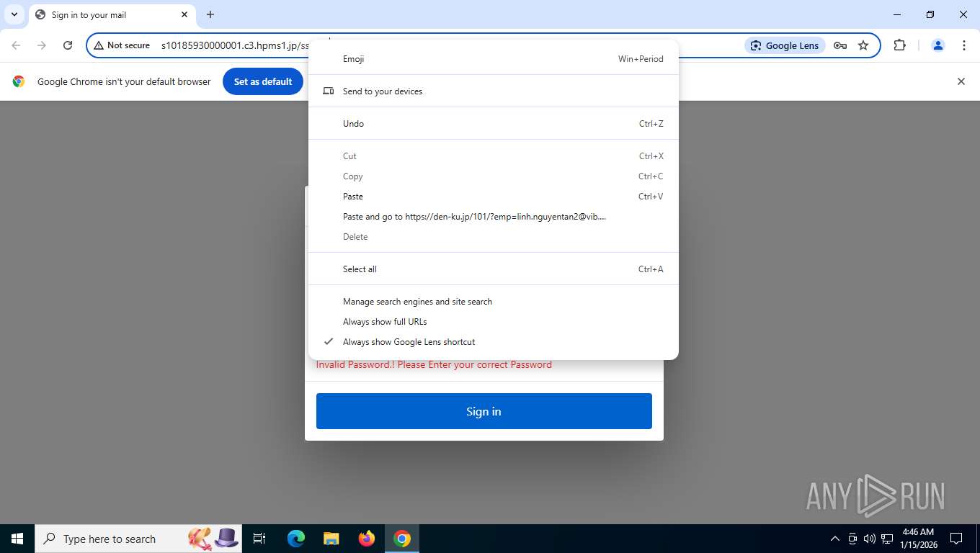This screenshot has width=980, height=553.
Task: Click the blue Sign in button
Action: [484, 411]
